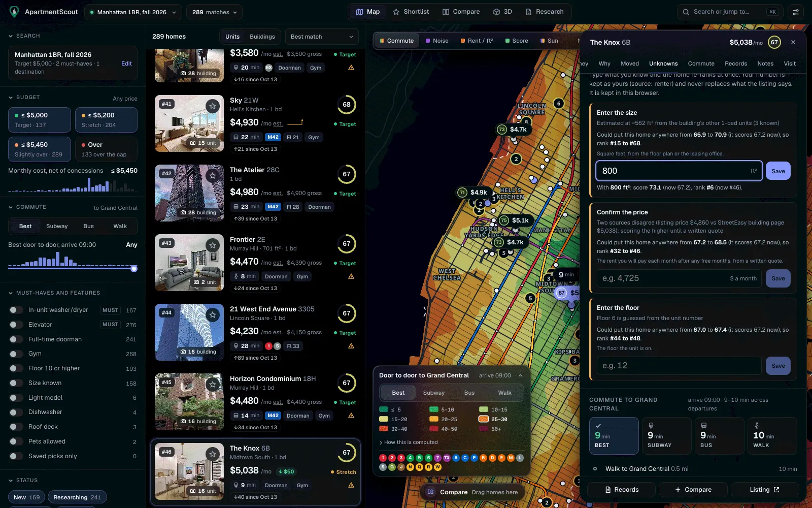The height and width of the screenshot is (508, 812).
Task: Star the Horizon Condominium 18H listing
Action: [x=213, y=384]
